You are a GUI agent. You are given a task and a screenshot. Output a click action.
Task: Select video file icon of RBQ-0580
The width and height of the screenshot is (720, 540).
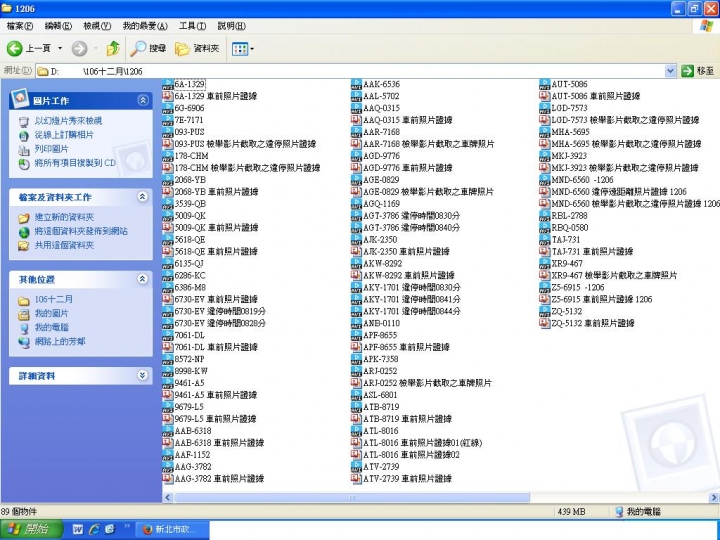(545, 227)
